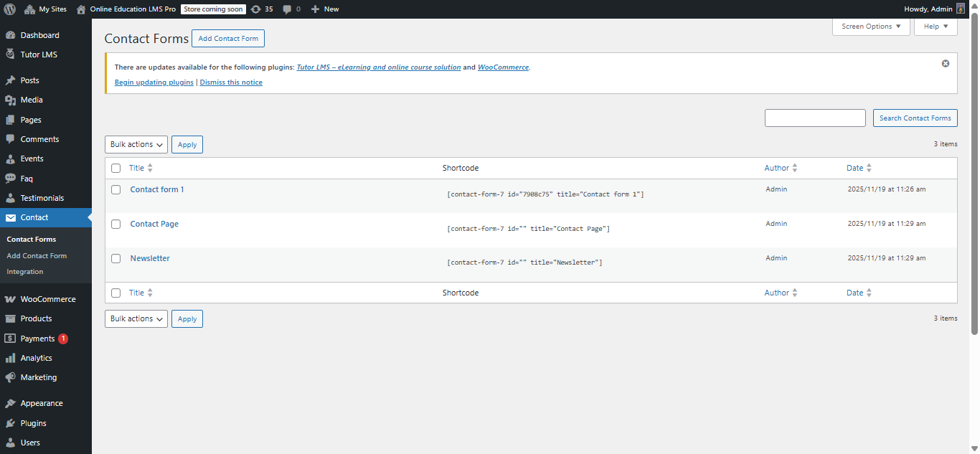Sort the table by Date column
The width and height of the screenshot is (980, 454).
(x=856, y=167)
